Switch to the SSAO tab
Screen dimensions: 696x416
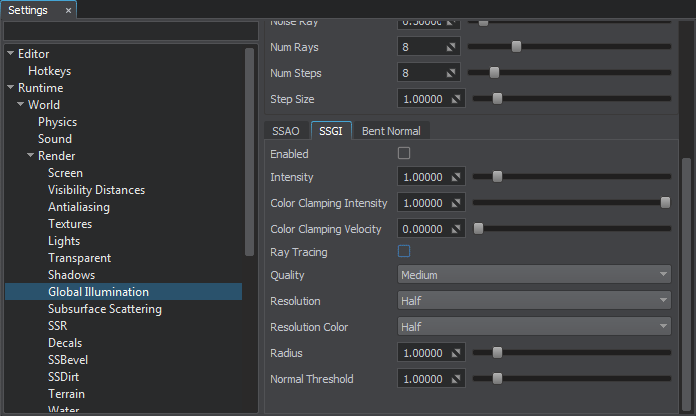[x=285, y=131]
